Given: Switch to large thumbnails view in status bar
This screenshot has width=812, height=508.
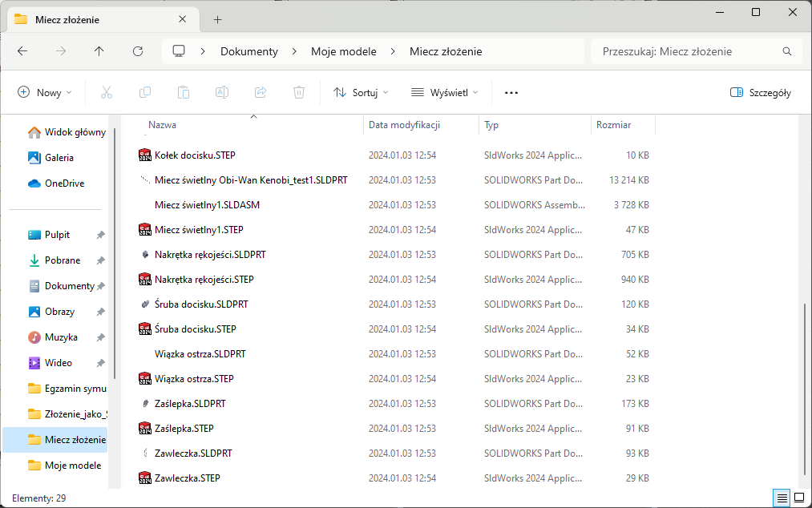Looking at the screenshot, I should tap(798, 498).
